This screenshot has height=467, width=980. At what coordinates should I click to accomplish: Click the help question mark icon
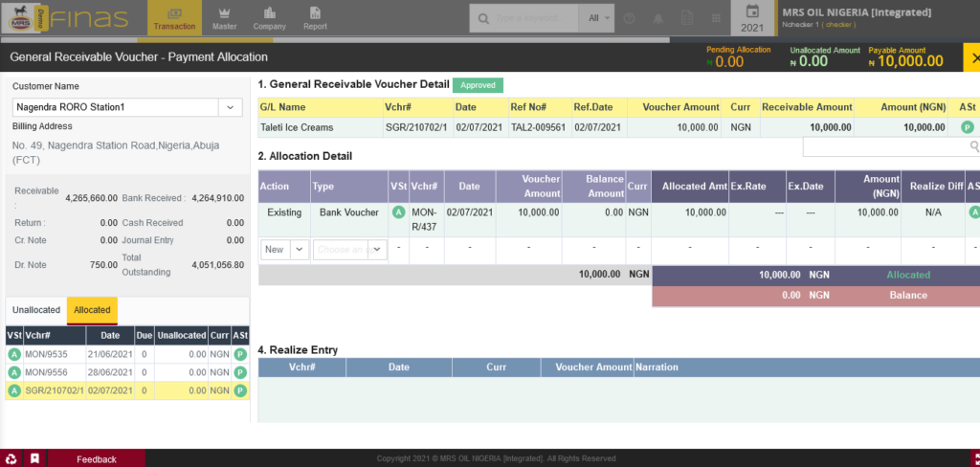[630, 19]
